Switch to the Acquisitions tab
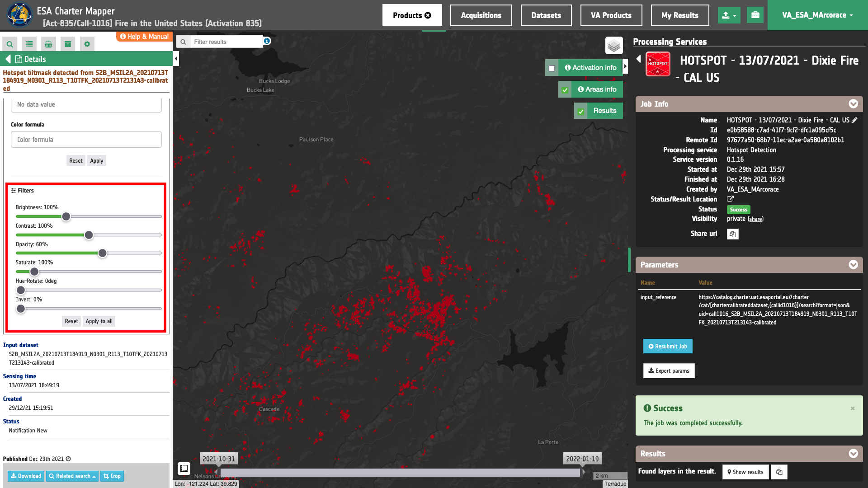 [x=481, y=15]
